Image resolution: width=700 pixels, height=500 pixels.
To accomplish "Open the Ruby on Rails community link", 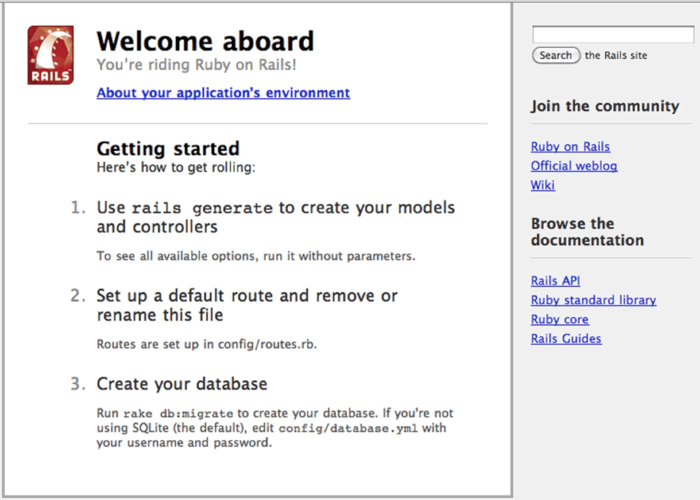I will (x=570, y=147).
